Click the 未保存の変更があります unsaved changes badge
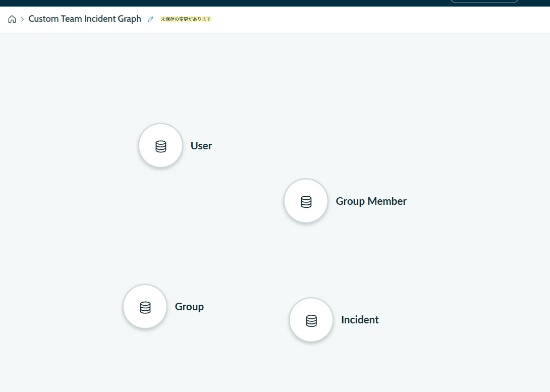Image resolution: width=550 pixels, height=392 pixels. [186, 19]
